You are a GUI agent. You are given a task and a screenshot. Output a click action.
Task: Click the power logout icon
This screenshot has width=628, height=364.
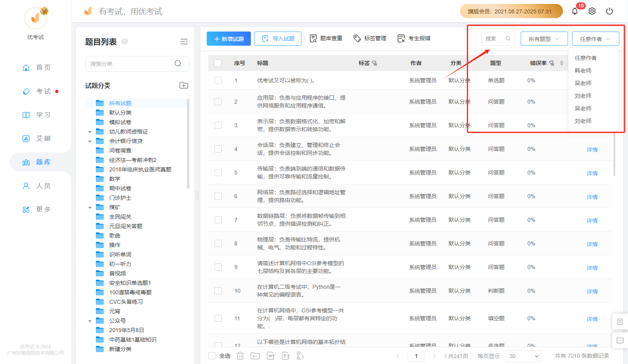[x=609, y=11]
